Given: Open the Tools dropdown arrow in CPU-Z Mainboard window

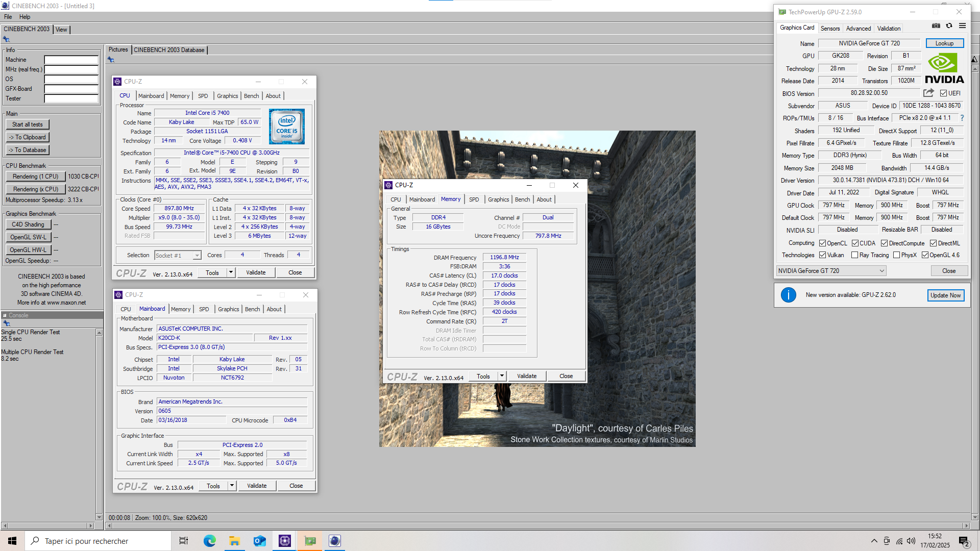Looking at the screenshot, I should (x=232, y=486).
